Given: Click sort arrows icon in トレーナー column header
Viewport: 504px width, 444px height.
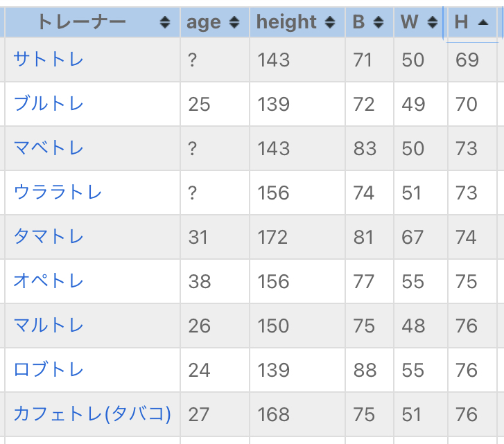Looking at the screenshot, I should pyautogui.click(x=164, y=23).
